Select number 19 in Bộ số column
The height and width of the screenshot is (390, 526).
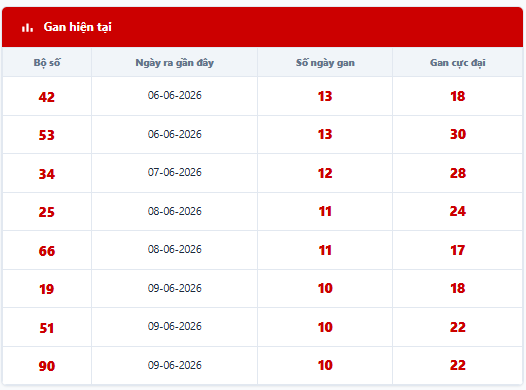47,289
